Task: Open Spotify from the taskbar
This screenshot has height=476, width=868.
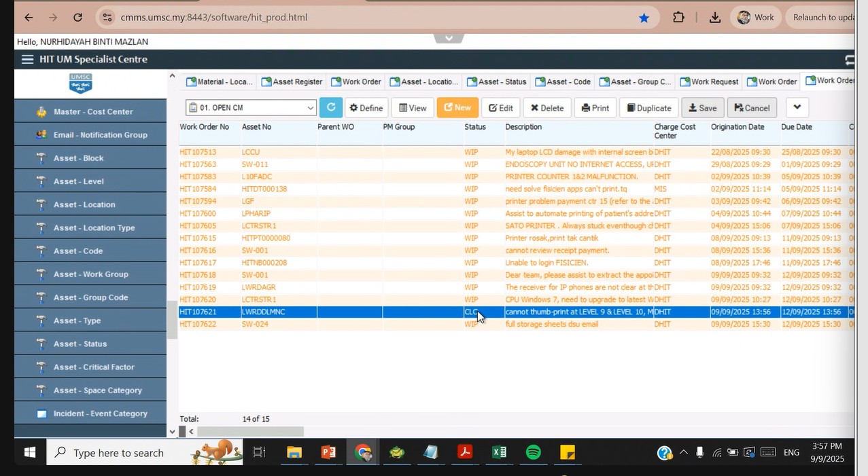Action: pyautogui.click(x=534, y=452)
